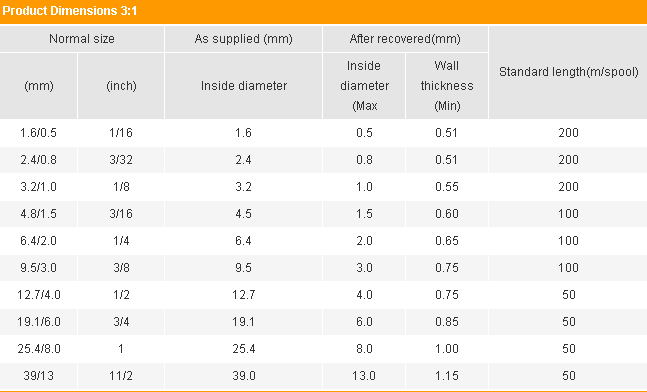Click the 0.65 wall thickness value
The width and height of the screenshot is (647, 392).
pos(447,241)
